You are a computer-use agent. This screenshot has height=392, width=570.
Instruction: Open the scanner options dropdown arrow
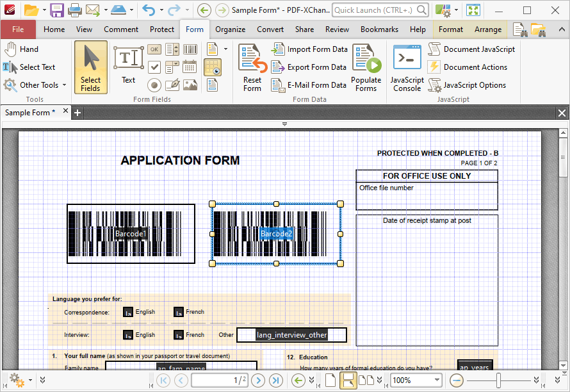pos(131,10)
